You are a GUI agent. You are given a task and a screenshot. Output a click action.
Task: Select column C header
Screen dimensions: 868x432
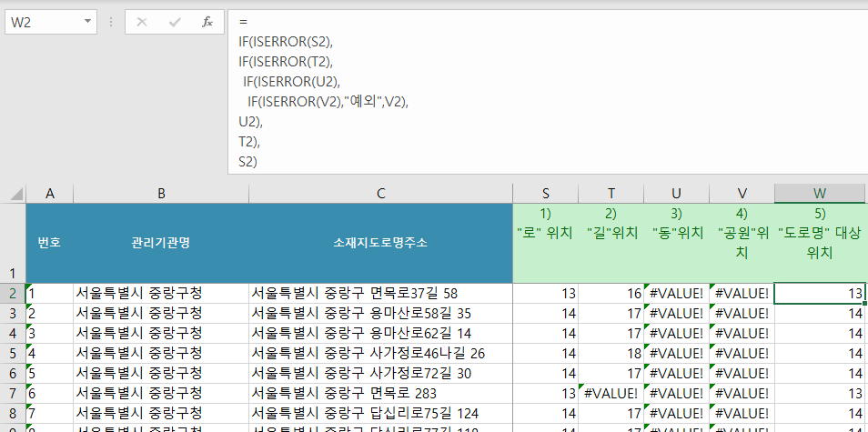pos(380,193)
